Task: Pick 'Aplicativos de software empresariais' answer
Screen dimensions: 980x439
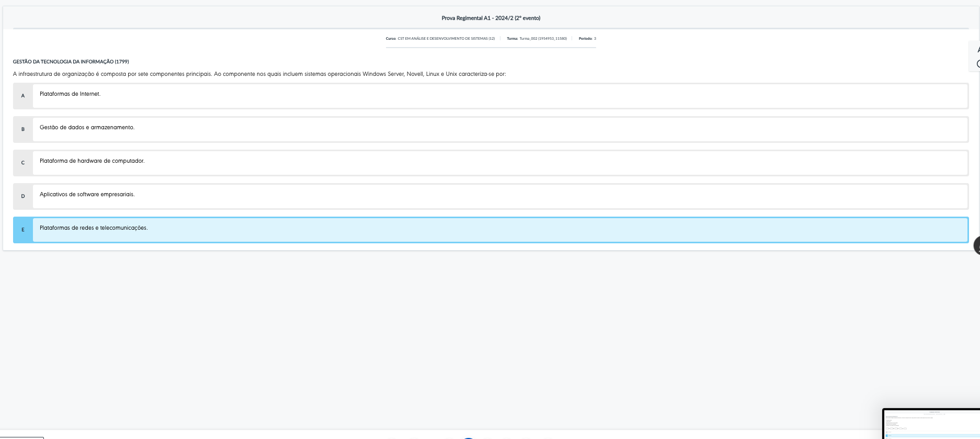Action: click(x=87, y=195)
